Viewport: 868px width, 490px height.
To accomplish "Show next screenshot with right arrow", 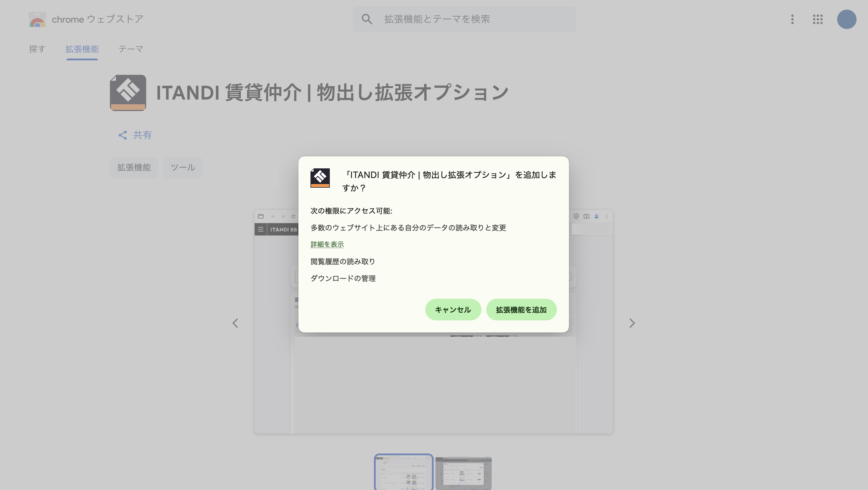I will click(x=632, y=323).
